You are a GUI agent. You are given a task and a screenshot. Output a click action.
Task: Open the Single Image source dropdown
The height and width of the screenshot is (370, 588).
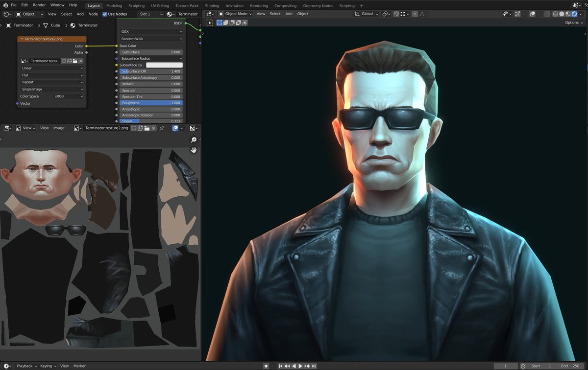click(x=52, y=90)
